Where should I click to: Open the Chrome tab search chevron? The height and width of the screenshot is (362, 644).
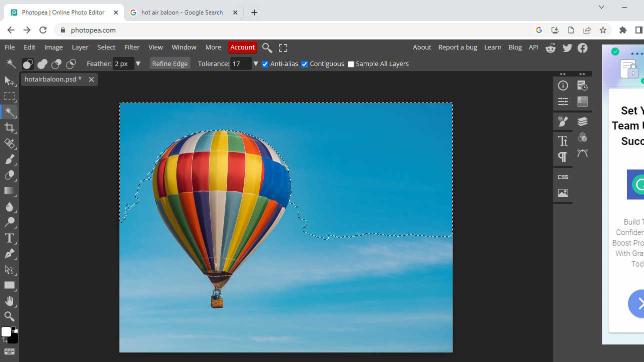point(602,7)
